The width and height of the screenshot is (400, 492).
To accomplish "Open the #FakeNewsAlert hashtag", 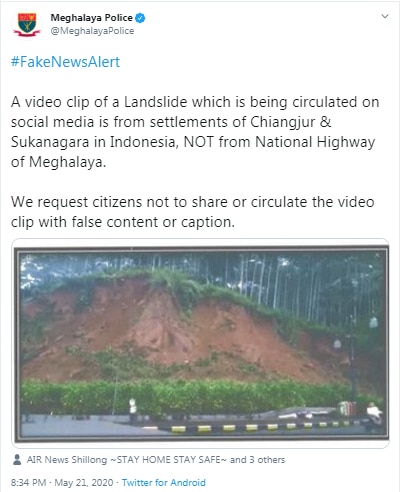I will pyautogui.click(x=65, y=62).
